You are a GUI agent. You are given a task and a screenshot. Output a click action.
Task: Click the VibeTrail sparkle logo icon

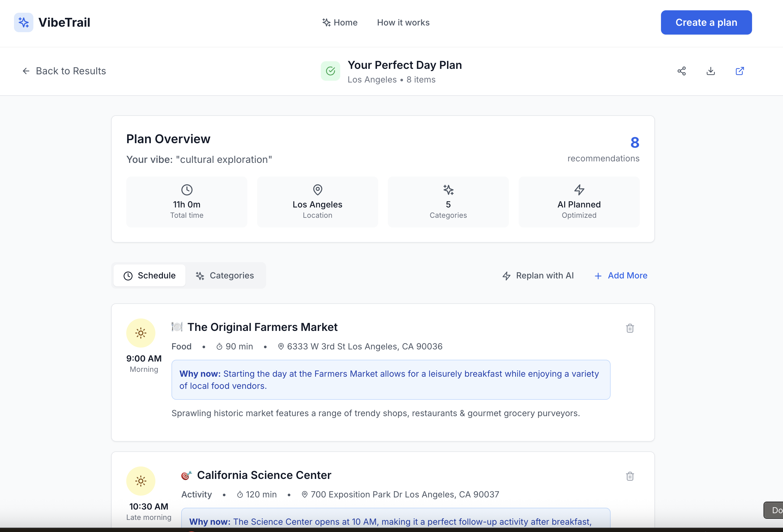click(x=24, y=22)
